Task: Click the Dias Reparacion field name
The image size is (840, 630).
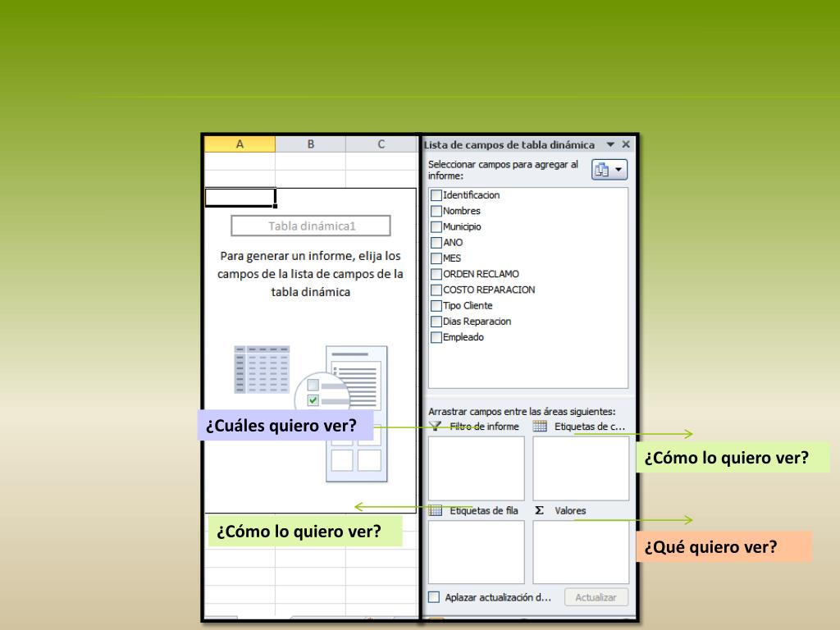Action: pos(477,322)
